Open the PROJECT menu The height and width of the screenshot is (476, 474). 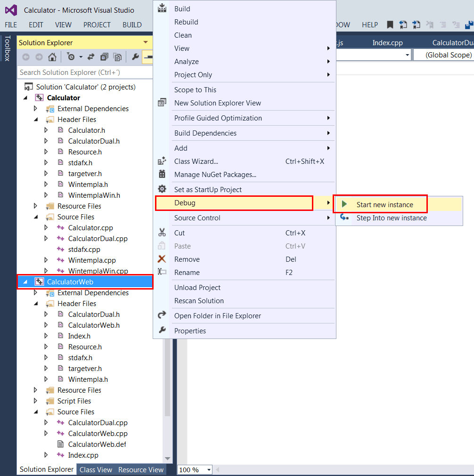click(x=97, y=25)
